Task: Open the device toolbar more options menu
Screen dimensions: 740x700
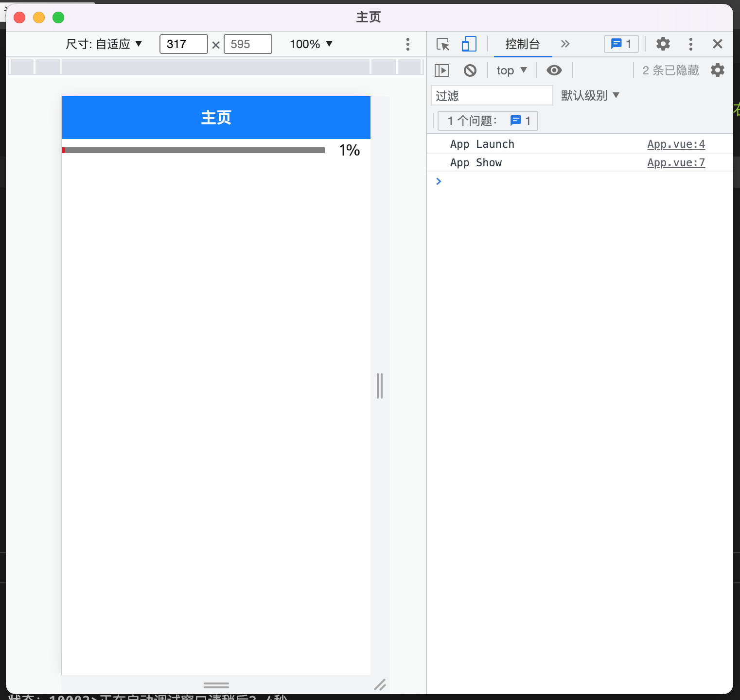Action: (407, 44)
